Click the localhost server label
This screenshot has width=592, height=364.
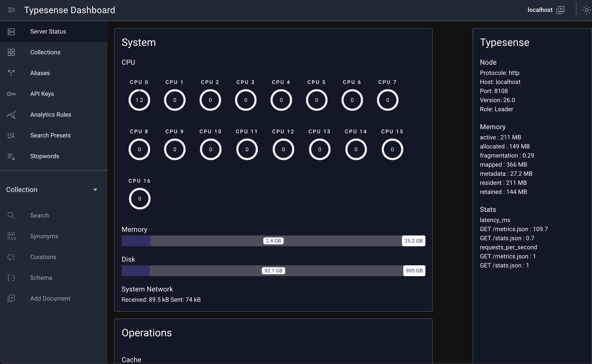click(540, 10)
